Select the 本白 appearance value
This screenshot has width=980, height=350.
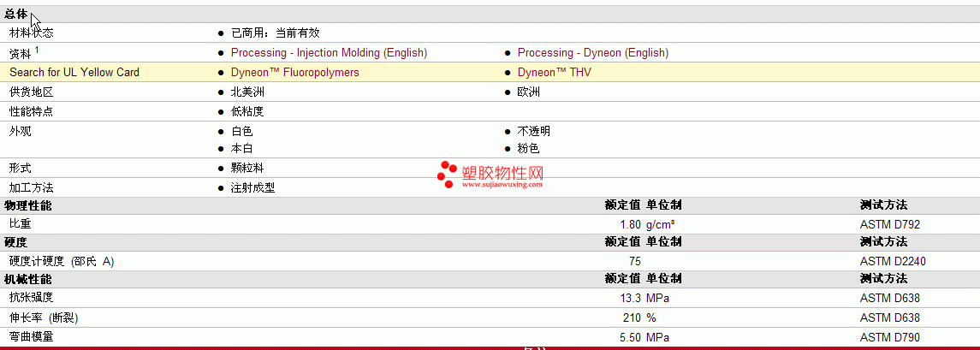pos(242,149)
